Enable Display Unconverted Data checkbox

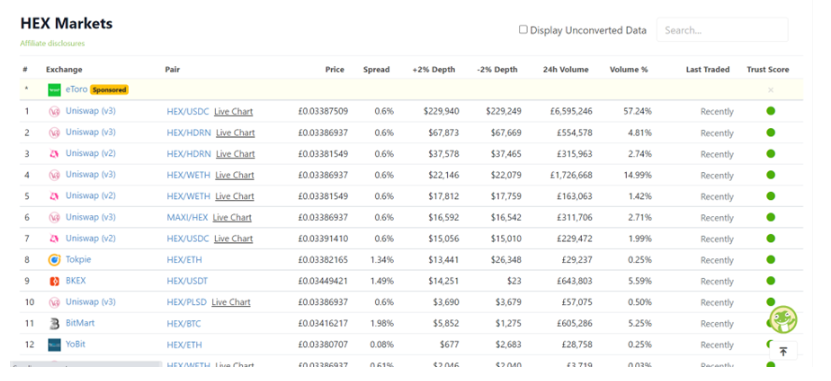(523, 30)
